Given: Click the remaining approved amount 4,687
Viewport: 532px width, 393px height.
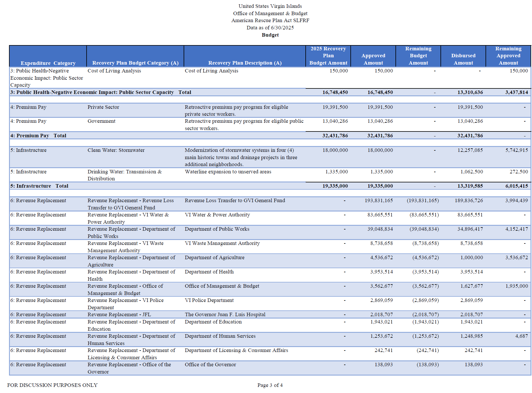Looking at the screenshot, I should point(522,336).
